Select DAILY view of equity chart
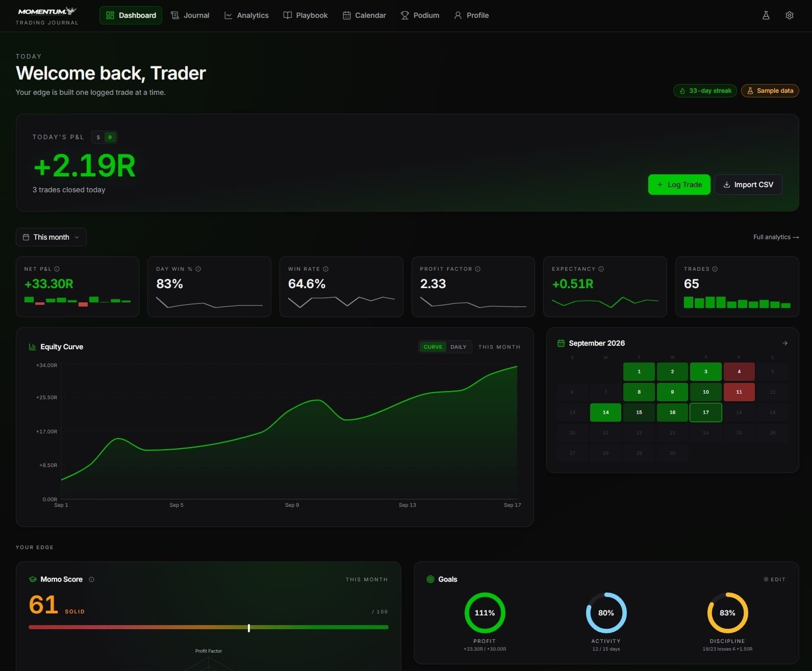The height and width of the screenshot is (671, 812). [x=459, y=347]
